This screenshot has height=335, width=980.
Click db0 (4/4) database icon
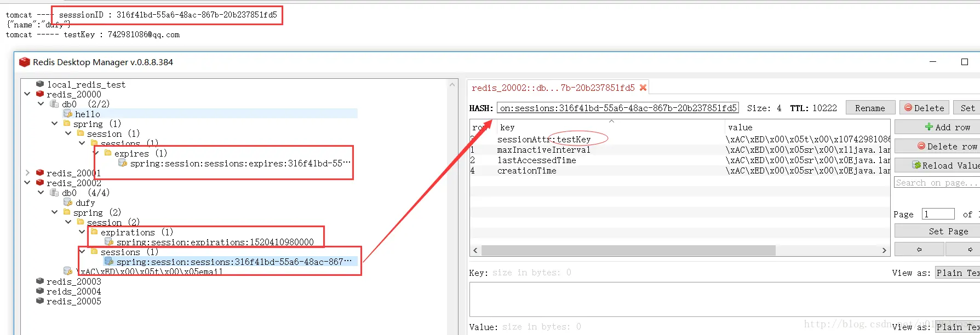pos(54,193)
